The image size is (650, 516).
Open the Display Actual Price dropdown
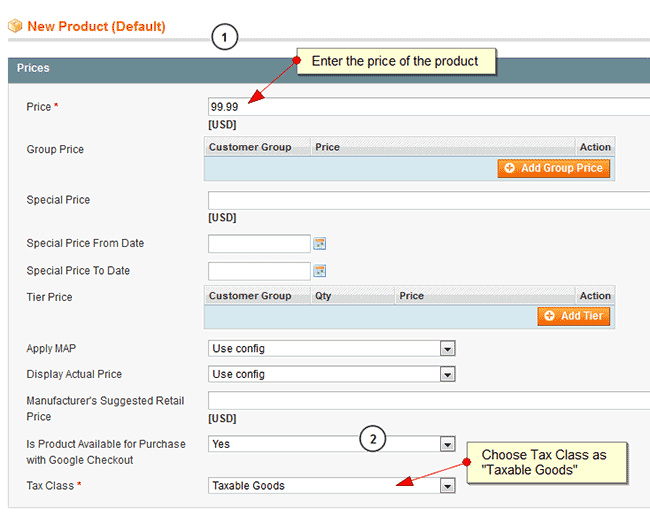pyautogui.click(x=332, y=374)
